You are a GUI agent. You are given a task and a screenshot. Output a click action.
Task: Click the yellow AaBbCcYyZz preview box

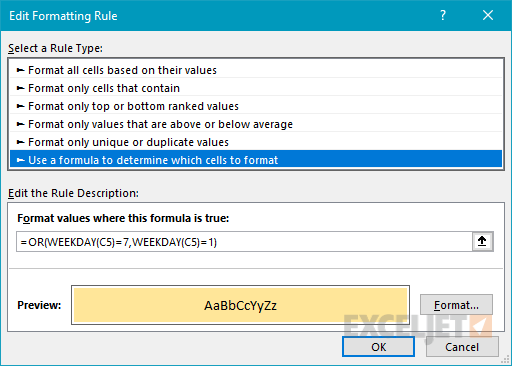pyautogui.click(x=240, y=305)
